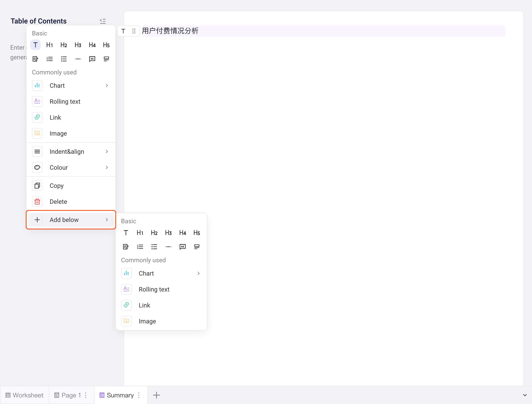Add a bulleted list from the Add below submenu
532x404 pixels.
pos(154,247)
